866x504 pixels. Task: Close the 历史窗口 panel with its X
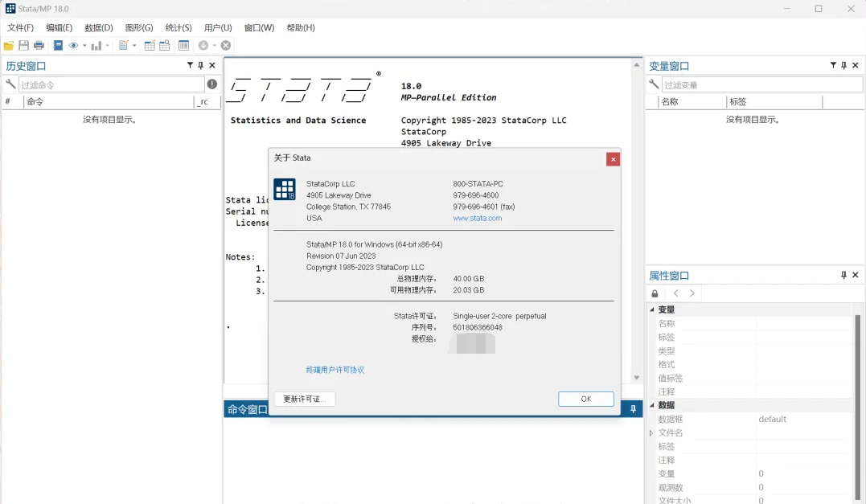pyautogui.click(x=212, y=65)
